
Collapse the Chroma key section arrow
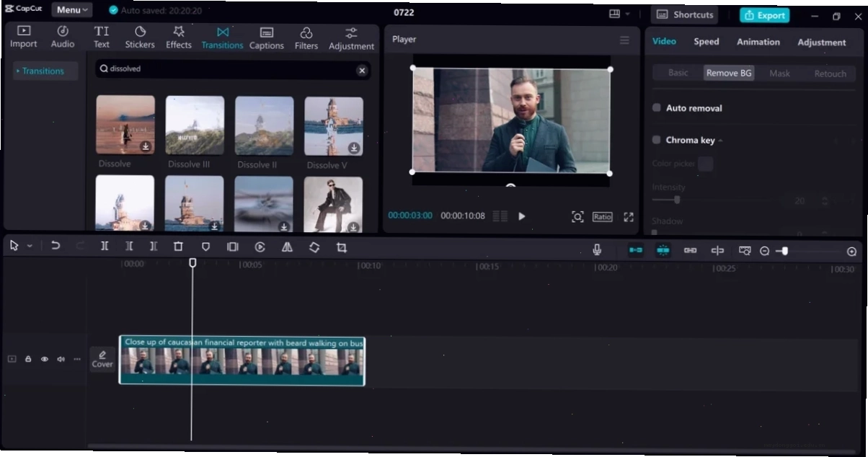tap(720, 141)
